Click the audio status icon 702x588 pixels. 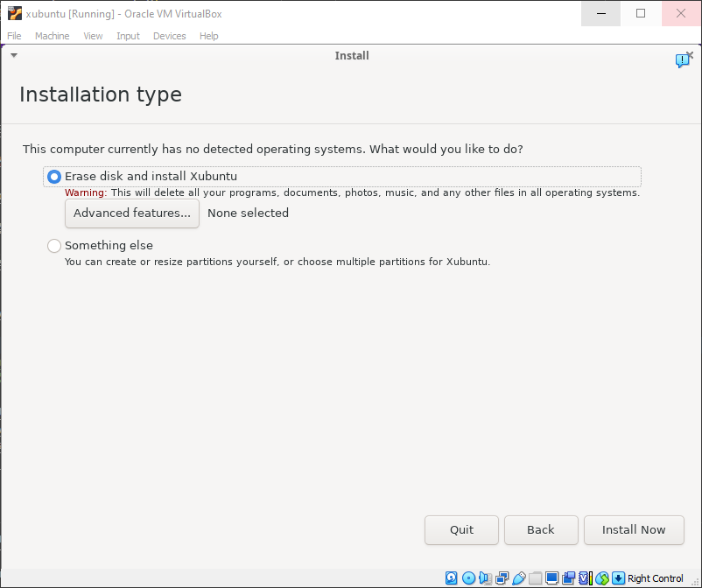[485, 578]
